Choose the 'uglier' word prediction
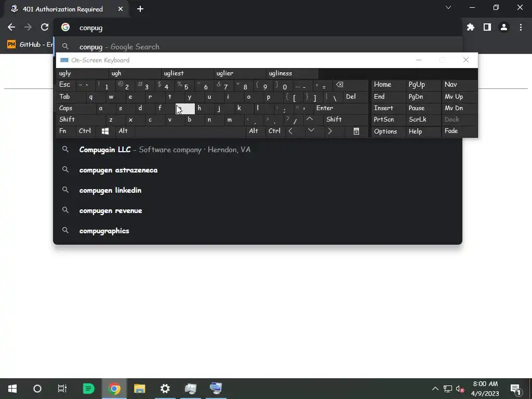Viewport: 532px width, 399px height. (x=240, y=73)
